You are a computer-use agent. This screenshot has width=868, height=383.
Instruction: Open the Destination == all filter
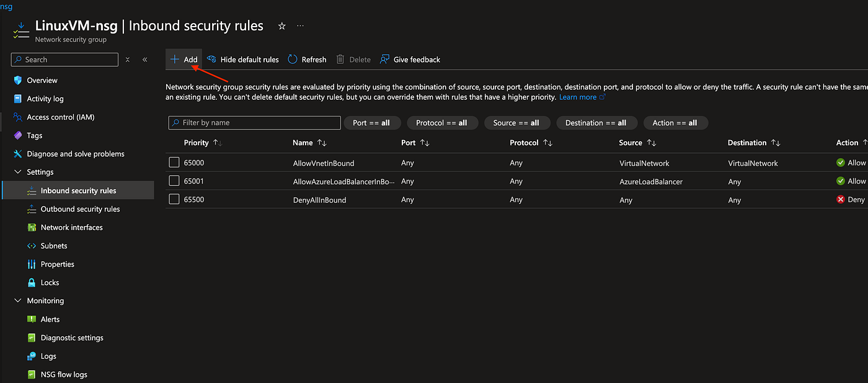point(596,123)
